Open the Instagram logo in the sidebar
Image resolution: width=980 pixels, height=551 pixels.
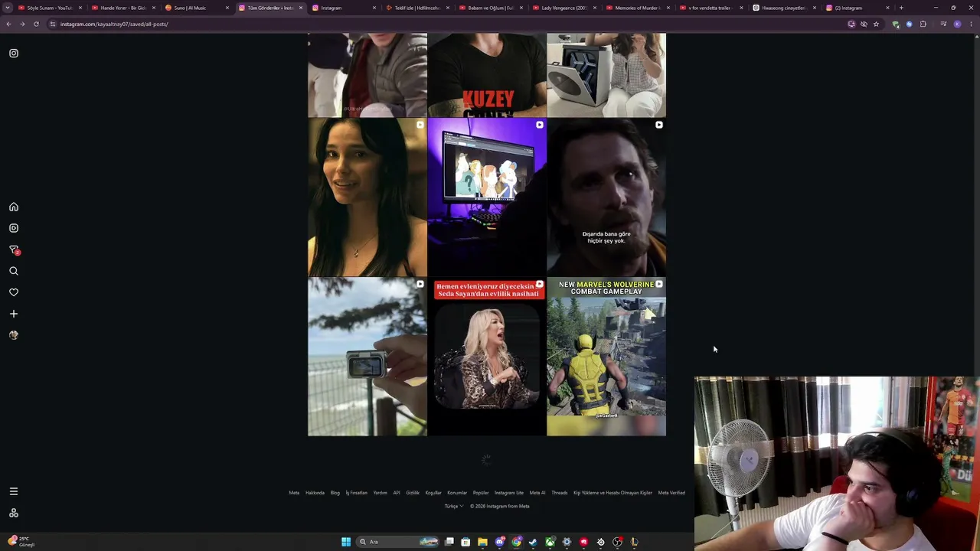pyautogui.click(x=14, y=54)
